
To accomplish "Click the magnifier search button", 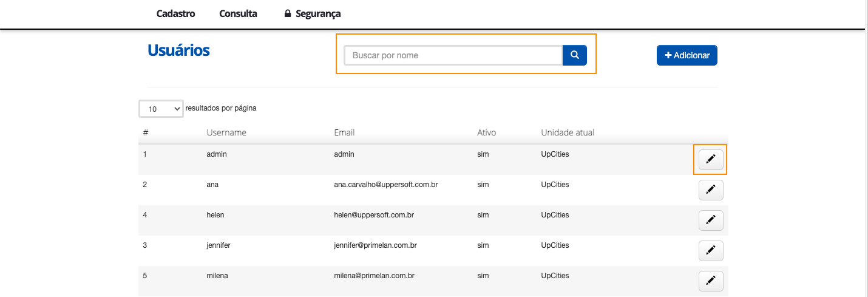I will [x=574, y=55].
